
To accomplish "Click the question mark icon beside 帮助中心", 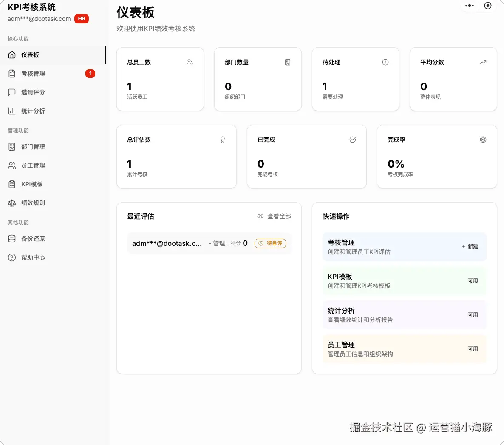I will point(12,257).
